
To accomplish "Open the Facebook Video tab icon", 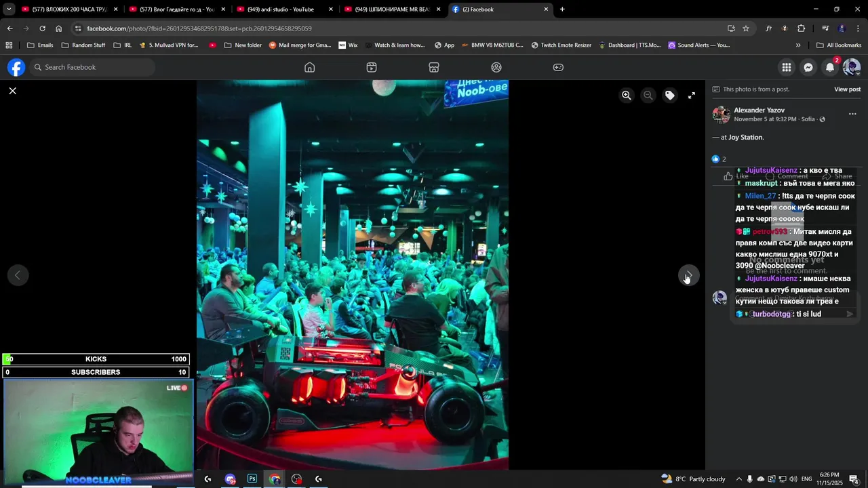I will coord(372,67).
